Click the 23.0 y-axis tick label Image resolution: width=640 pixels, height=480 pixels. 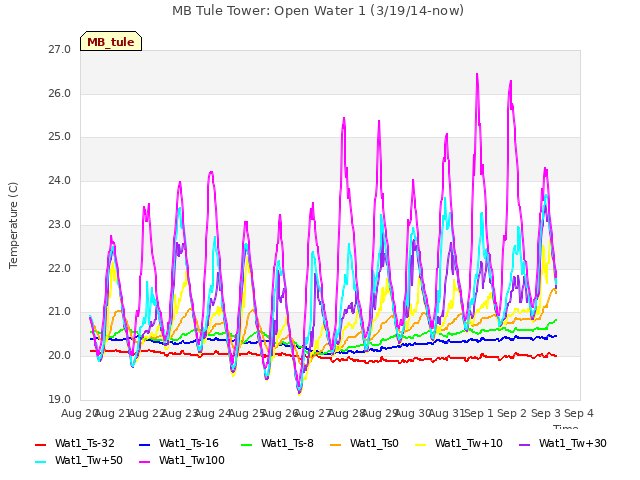click(x=60, y=224)
